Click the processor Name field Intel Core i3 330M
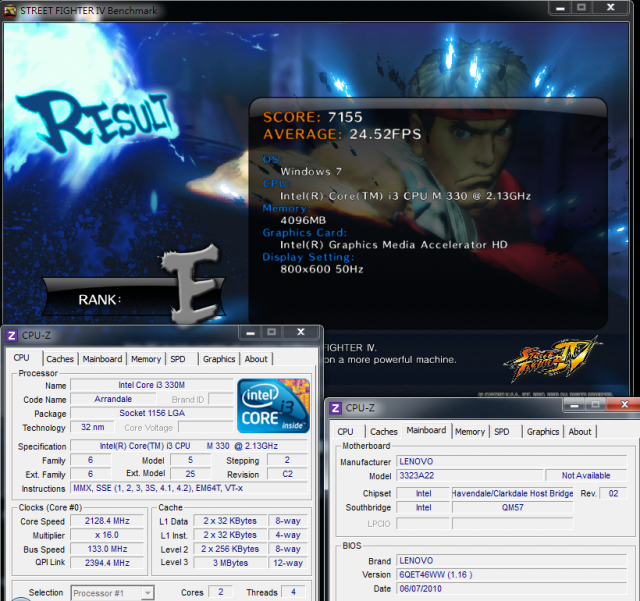The image size is (640, 601). click(151, 385)
